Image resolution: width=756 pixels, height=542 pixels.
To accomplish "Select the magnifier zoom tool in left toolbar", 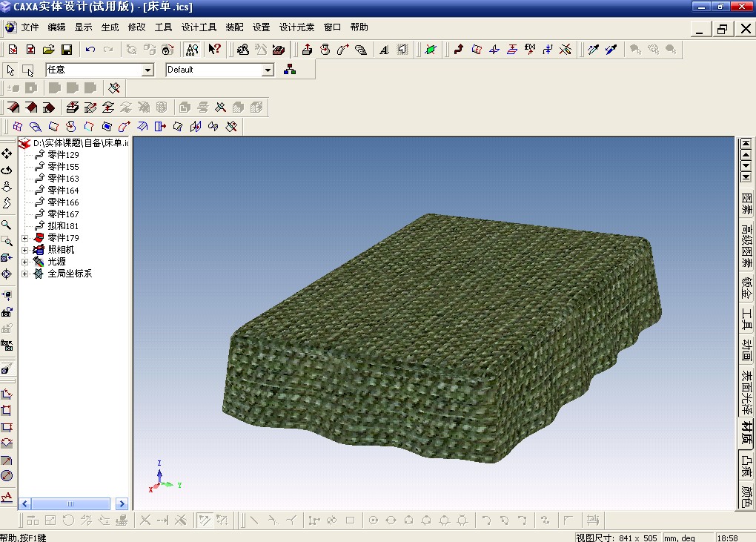I will (x=7, y=225).
